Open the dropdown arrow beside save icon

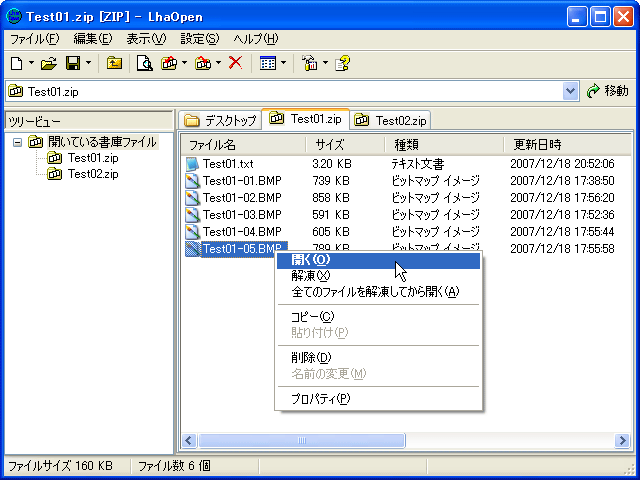89,63
